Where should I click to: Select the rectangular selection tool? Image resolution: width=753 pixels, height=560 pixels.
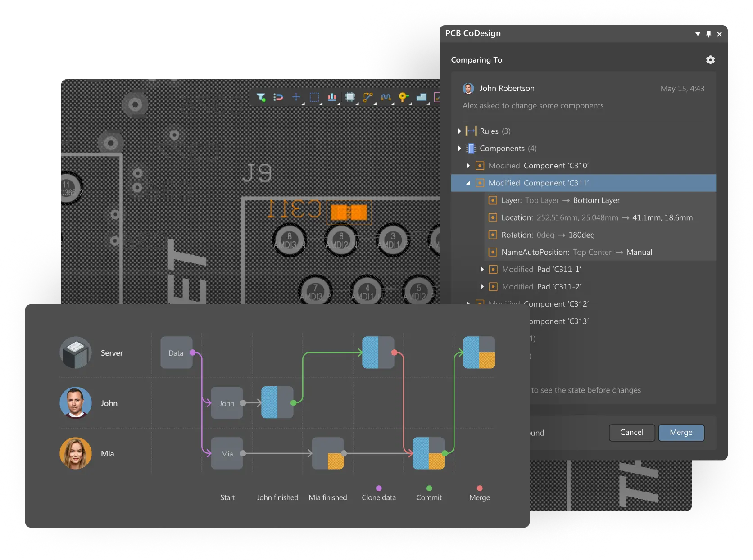point(314,96)
